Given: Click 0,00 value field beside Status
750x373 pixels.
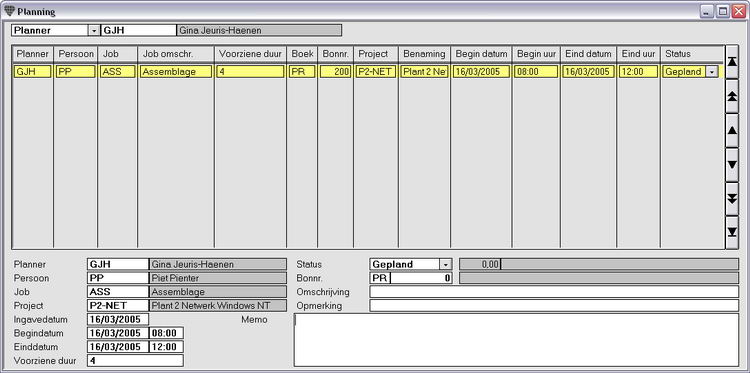Looking at the screenshot, I should pyautogui.click(x=480, y=264).
